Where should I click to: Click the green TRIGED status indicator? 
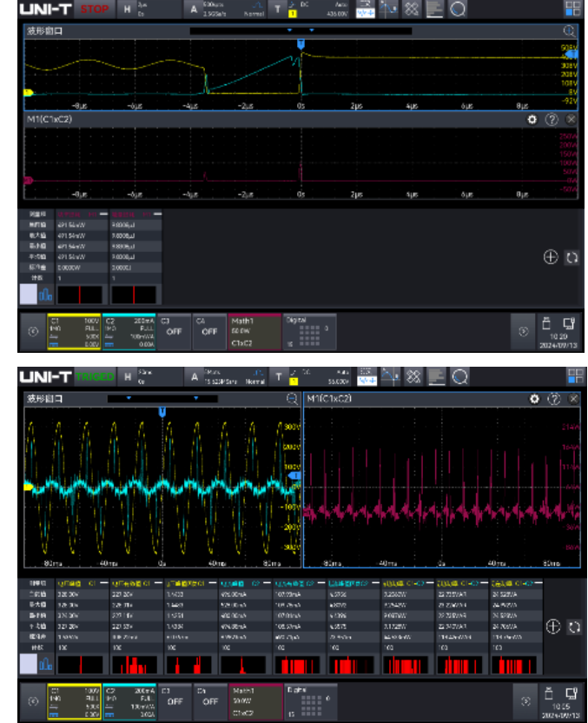[95, 376]
